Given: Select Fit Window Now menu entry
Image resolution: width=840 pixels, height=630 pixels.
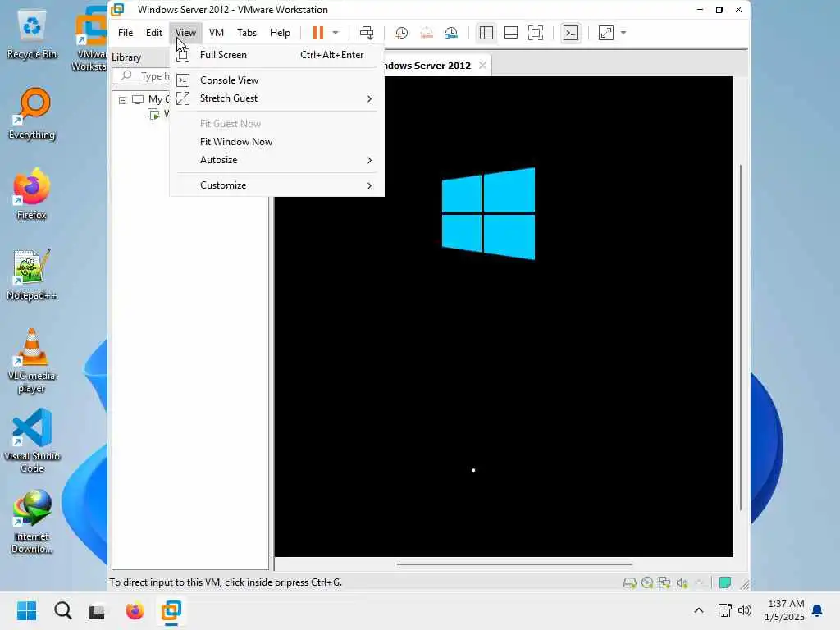Looking at the screenshot, I should (276, 142).
